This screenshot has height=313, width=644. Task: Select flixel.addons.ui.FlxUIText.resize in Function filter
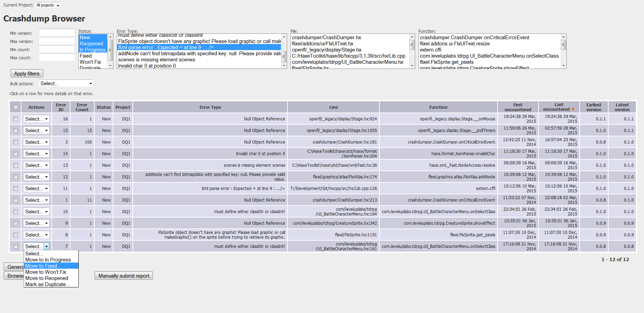click(x=490, y=44)
